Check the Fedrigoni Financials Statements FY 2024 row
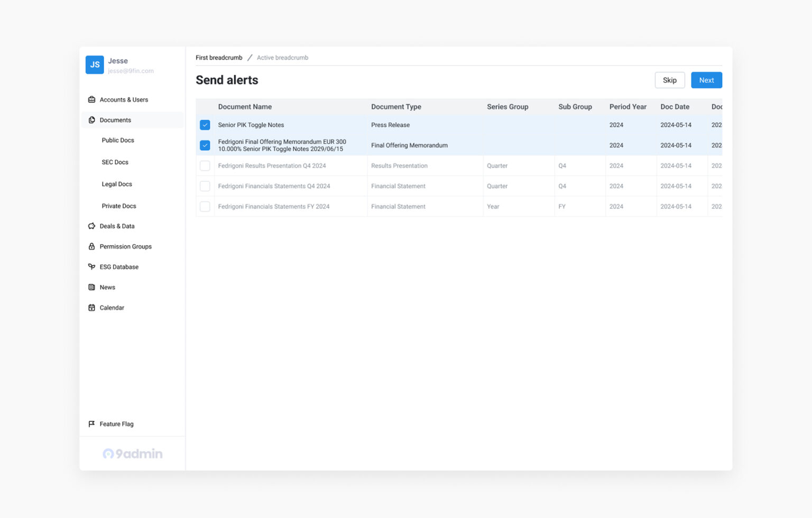This screenshot has width=812, height=518. pos(205,207)
